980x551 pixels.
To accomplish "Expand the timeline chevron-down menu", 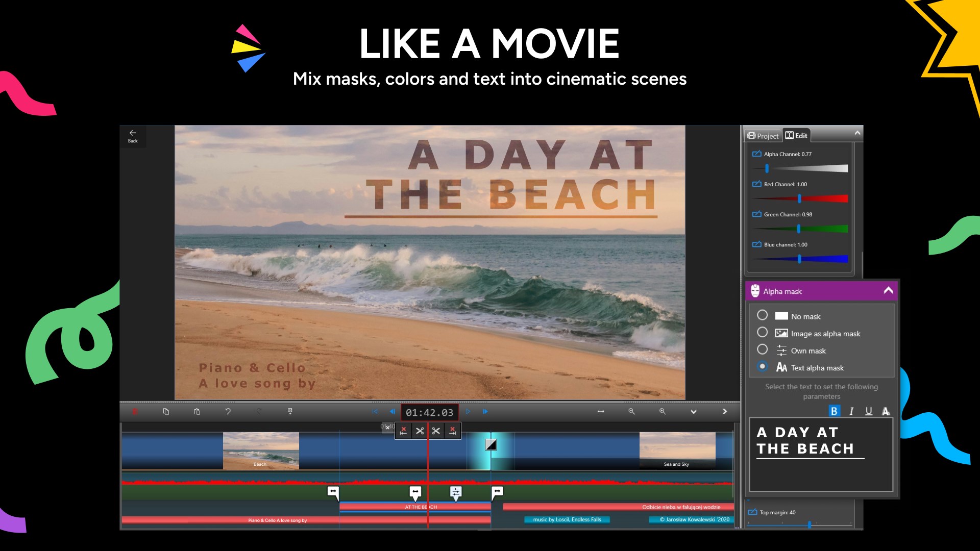I will pyautogui.click(x=694, y=412).
